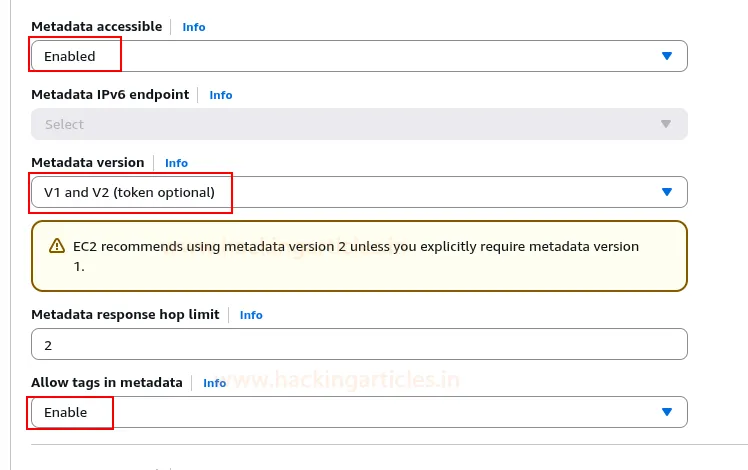748x470 pixels.
Task: Click the blue arrow of Metadata accessible dropdown
Action: point(667,56)
